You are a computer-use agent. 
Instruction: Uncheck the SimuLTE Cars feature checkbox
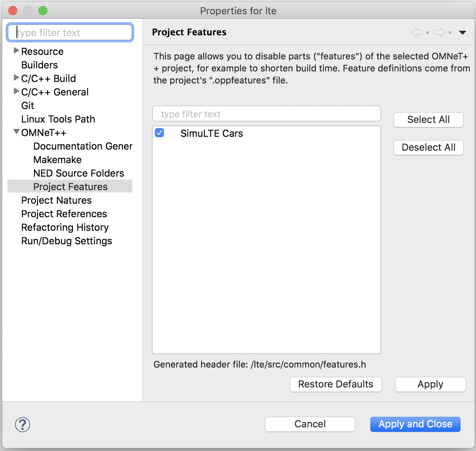pos(159,133)
